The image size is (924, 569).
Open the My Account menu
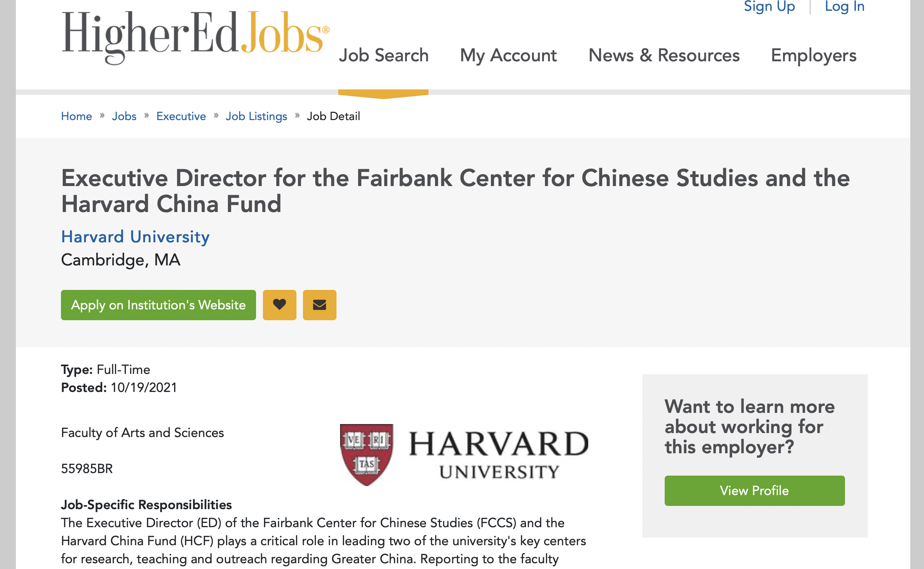point(508,56)
